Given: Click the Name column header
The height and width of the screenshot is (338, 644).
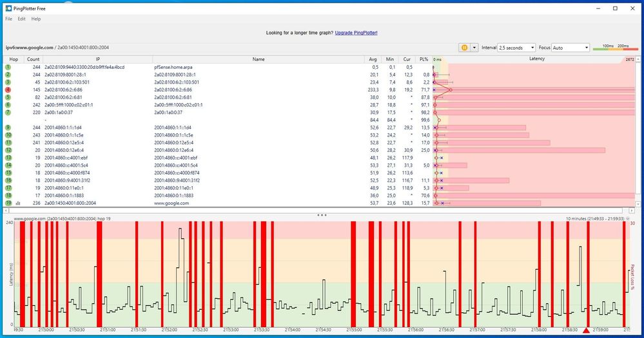Looking at the screenshot, I should (259, 59).
